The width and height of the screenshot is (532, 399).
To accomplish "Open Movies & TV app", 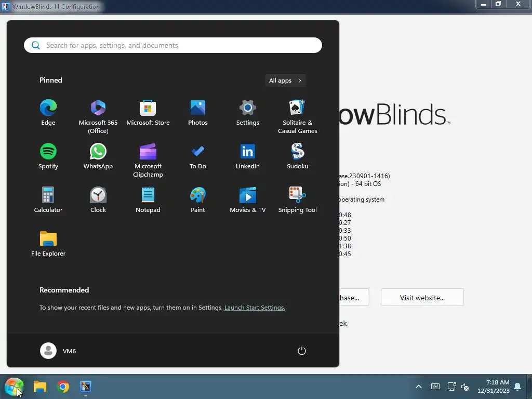I will 248,200.
